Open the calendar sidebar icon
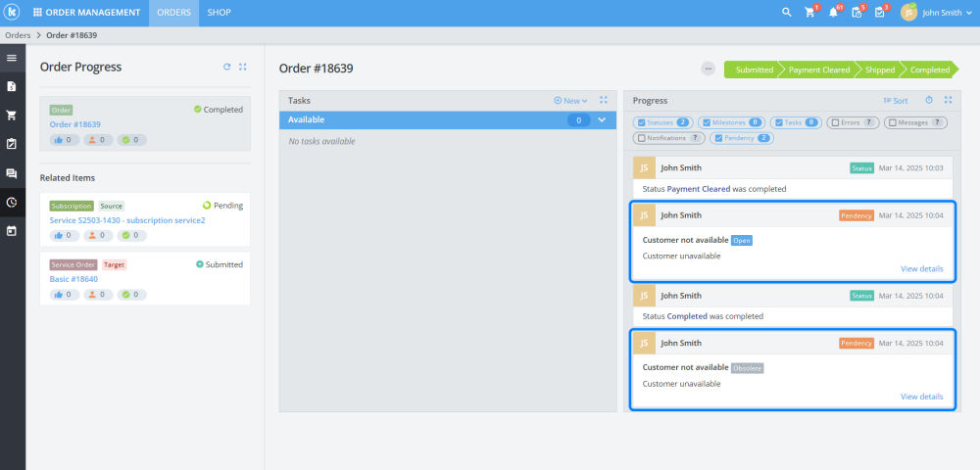 [11, 231]
